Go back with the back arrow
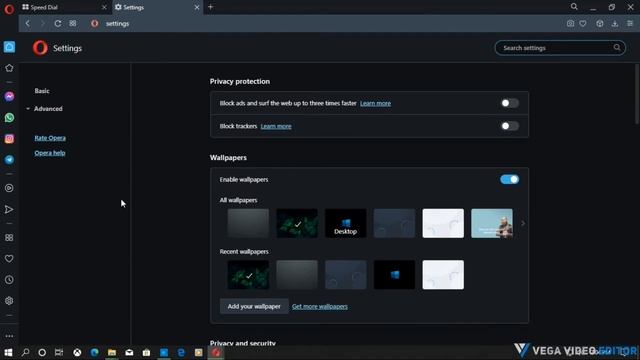 (x=28, y=24)
